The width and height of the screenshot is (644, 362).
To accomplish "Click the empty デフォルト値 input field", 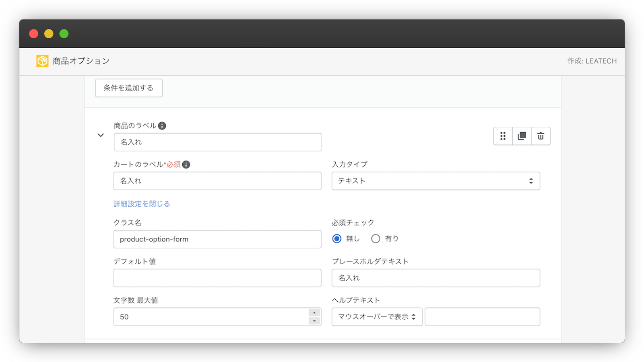I will [x=217, y=278].
